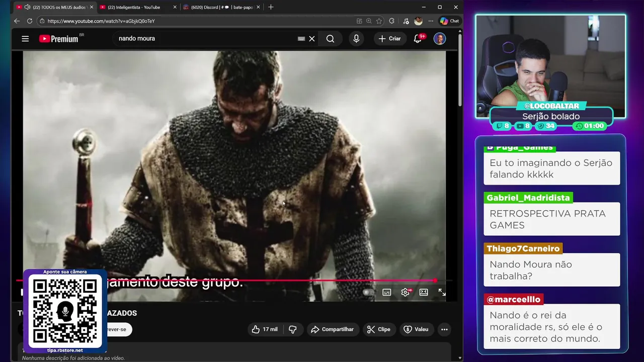Mute the playing tab's speaker icon

[x=27, y=7]
